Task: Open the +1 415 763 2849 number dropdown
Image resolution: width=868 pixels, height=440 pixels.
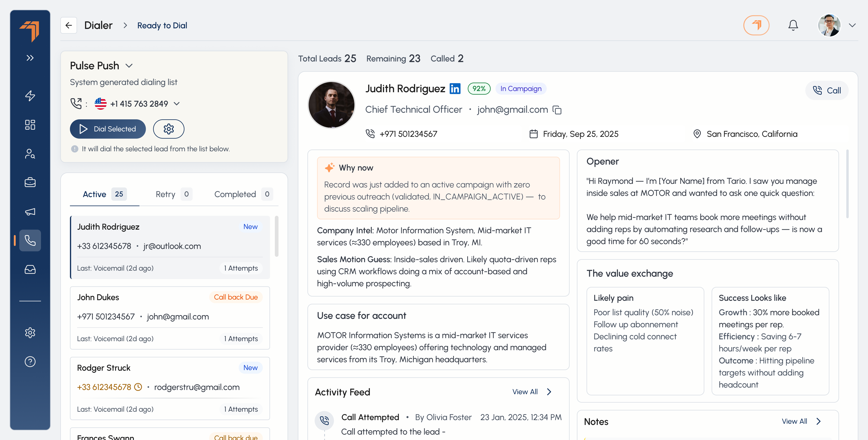Action: point(177,104)
